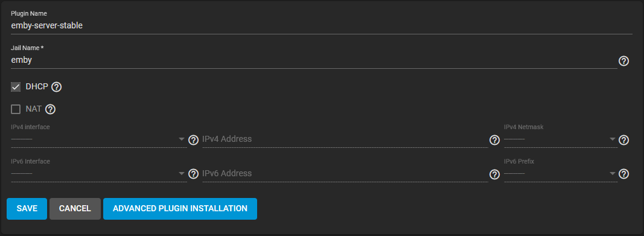Click the Save button

coord(27,209)
